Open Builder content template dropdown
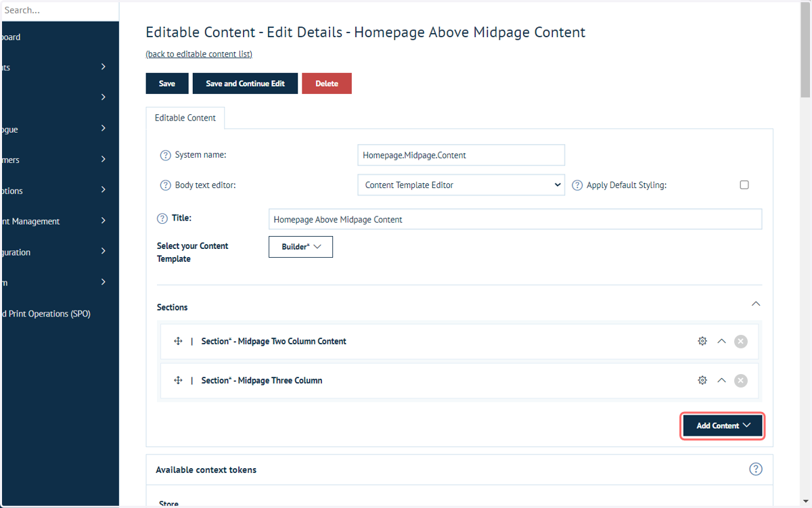This screenshot has width=812, height=508. [x=300, y=247]
